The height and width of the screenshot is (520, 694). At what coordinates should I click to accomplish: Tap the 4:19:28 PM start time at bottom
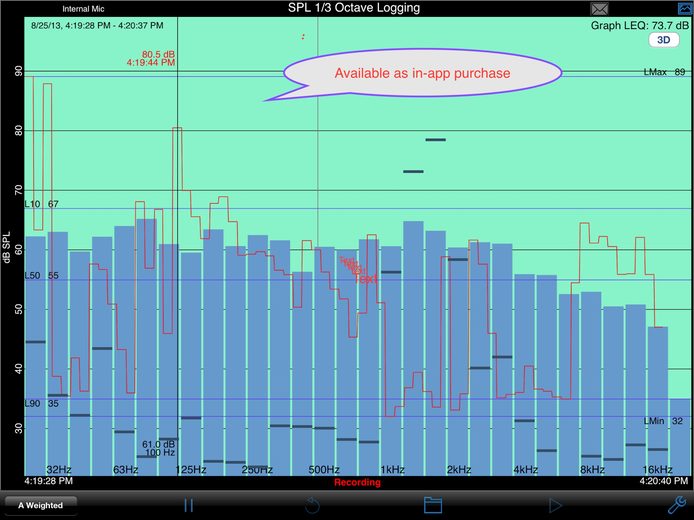click(x=49, y=481)
